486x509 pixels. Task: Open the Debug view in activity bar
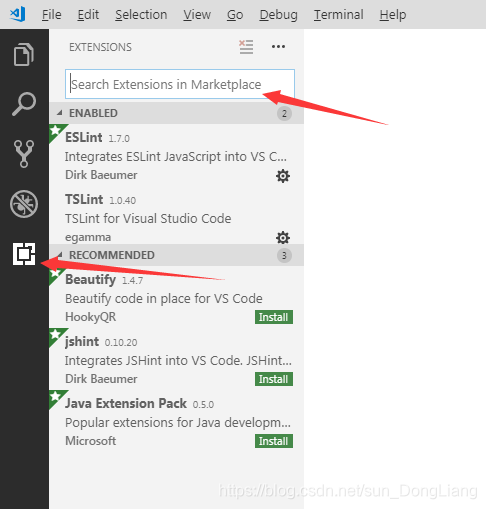[24, 204]
